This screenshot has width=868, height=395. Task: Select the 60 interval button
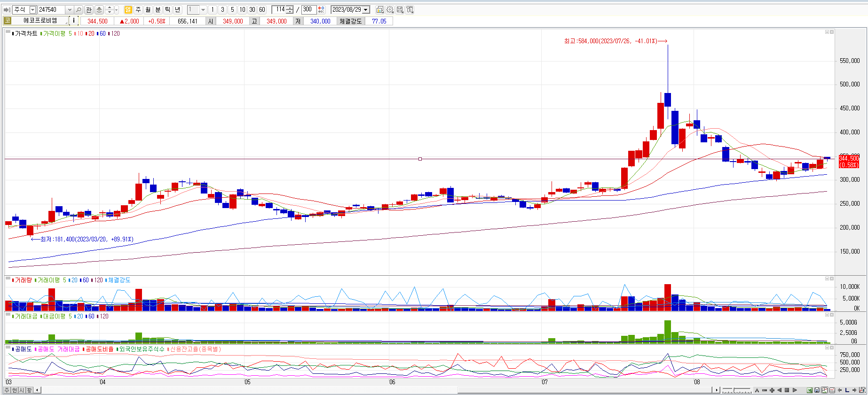(262, 9)
